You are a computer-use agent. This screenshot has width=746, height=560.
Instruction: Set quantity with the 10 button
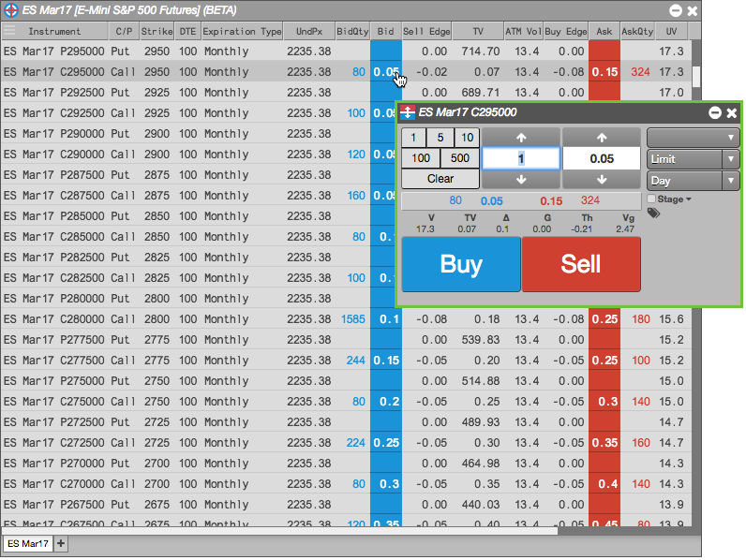click(468, 138)
